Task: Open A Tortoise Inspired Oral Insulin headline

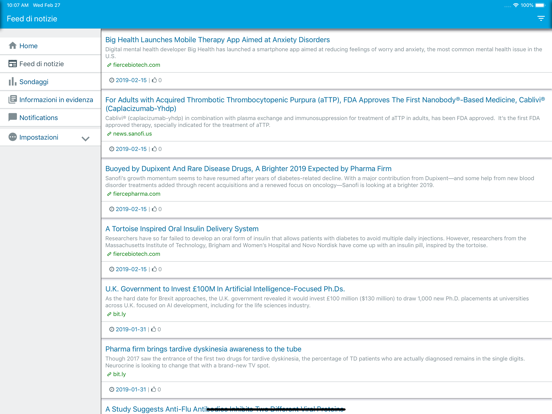Action: tap(182, 229)
